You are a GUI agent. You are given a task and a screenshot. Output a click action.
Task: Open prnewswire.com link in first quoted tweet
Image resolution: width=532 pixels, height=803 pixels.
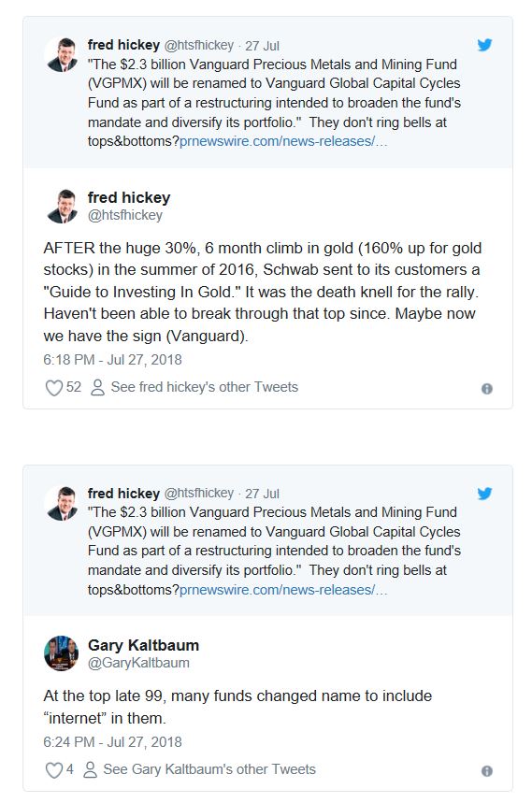click(x=283, y=141)
